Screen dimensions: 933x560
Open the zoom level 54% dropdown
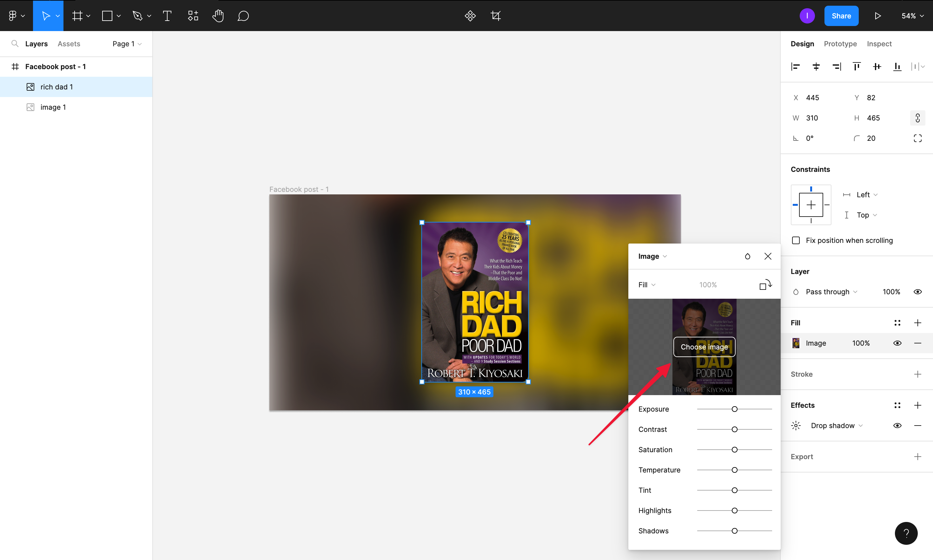click(912, 16)
